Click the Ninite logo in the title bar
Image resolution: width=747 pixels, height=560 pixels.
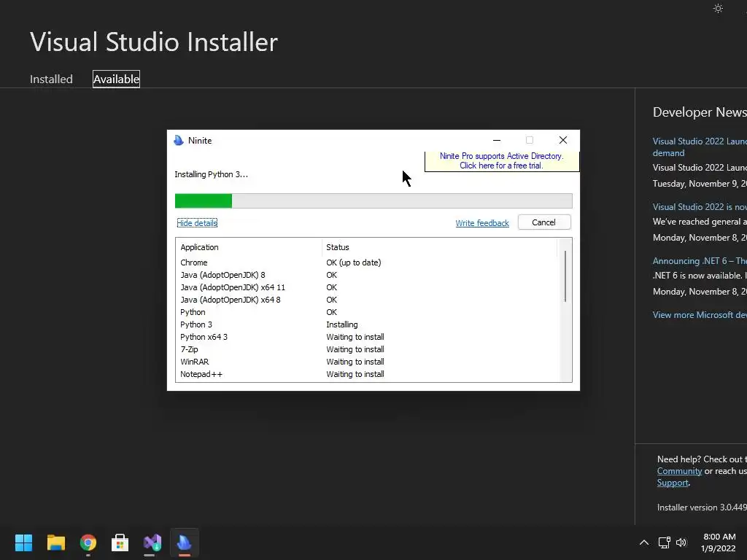[x=179, y=141]
